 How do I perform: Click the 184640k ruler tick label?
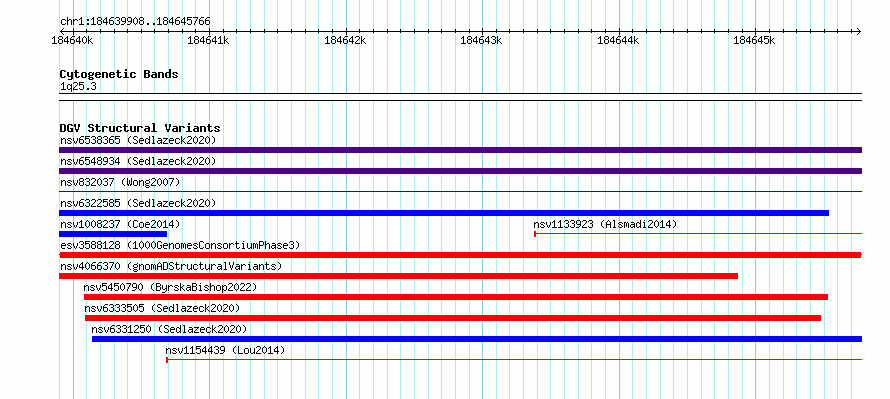pyautogui.click(x=72, y=40)
